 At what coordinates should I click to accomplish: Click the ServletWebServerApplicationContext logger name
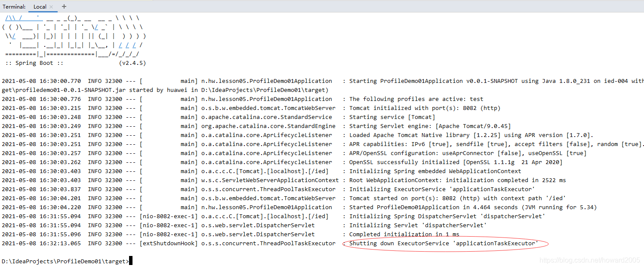coord(270,180)
